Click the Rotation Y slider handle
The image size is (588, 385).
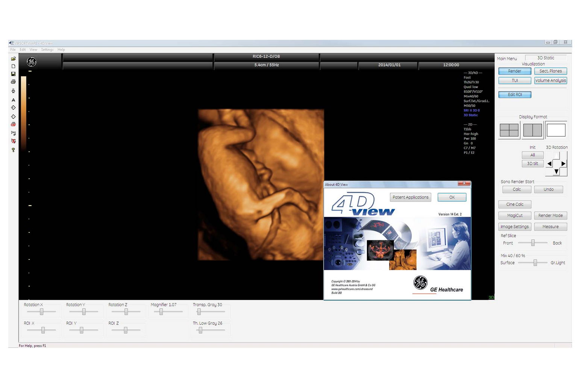[x=84, y=312]
